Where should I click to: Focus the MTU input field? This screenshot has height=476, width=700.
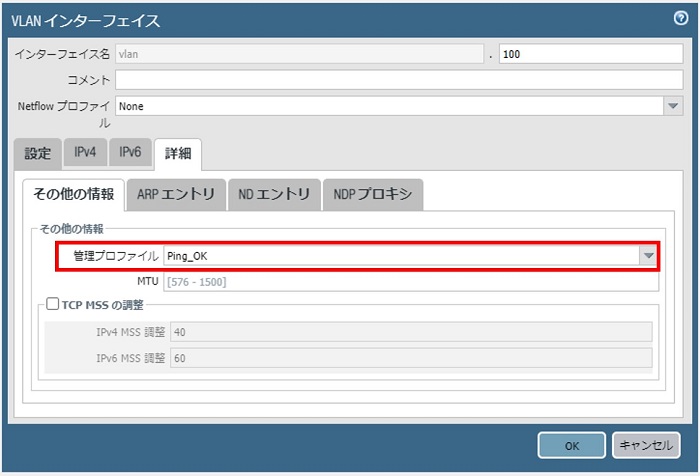point(408,282)
